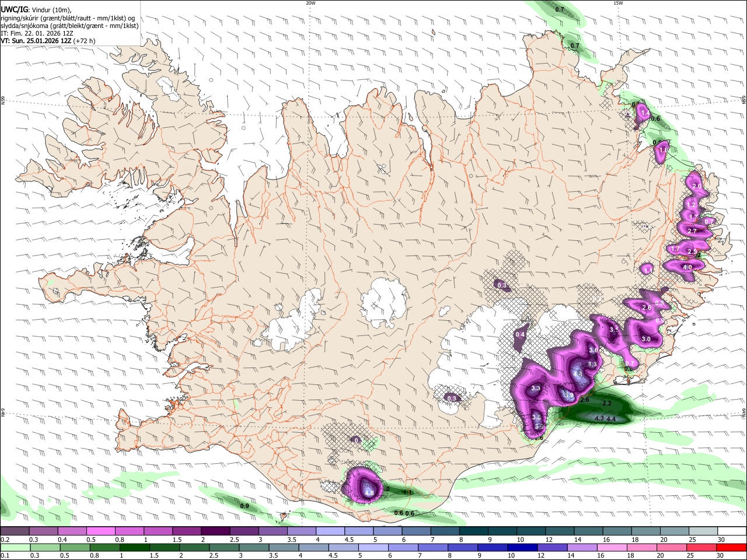The width and height of the screenshot is (747, 560).
Task: Click the 'IT: Fim. 22. 01. 2026 12Z' line
Action: (37, 33)
